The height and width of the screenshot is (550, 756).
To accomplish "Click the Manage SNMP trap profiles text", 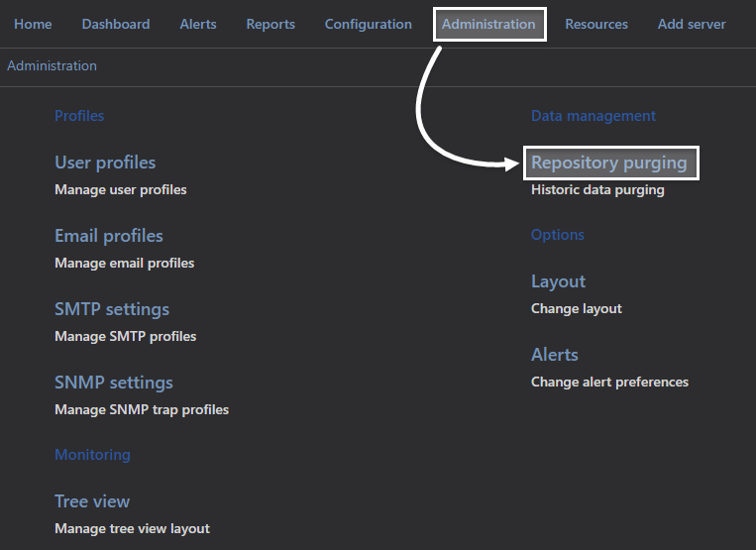I will tap(142, 409).
